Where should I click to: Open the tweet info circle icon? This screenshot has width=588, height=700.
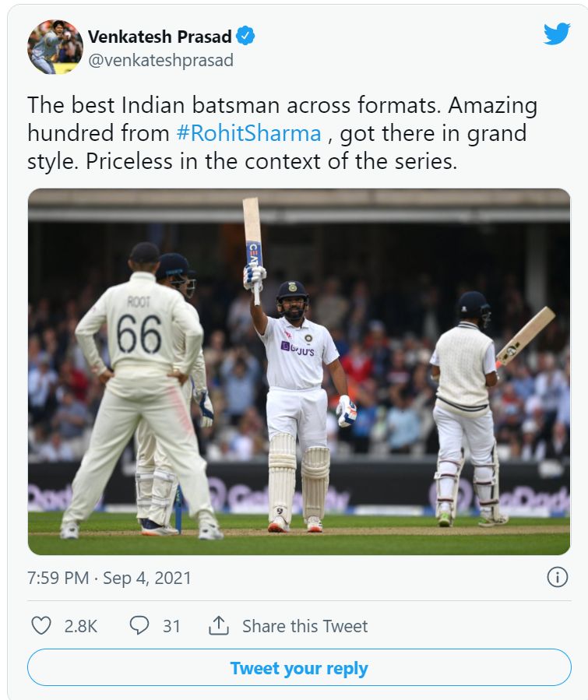[556, 577]
